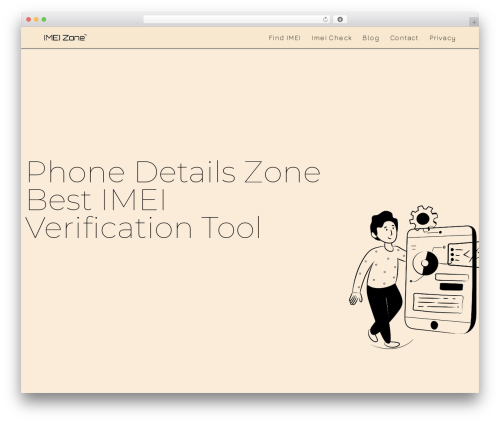Open the Contact page link
This screenshot has height=423, width=500.
click(404, 38)
